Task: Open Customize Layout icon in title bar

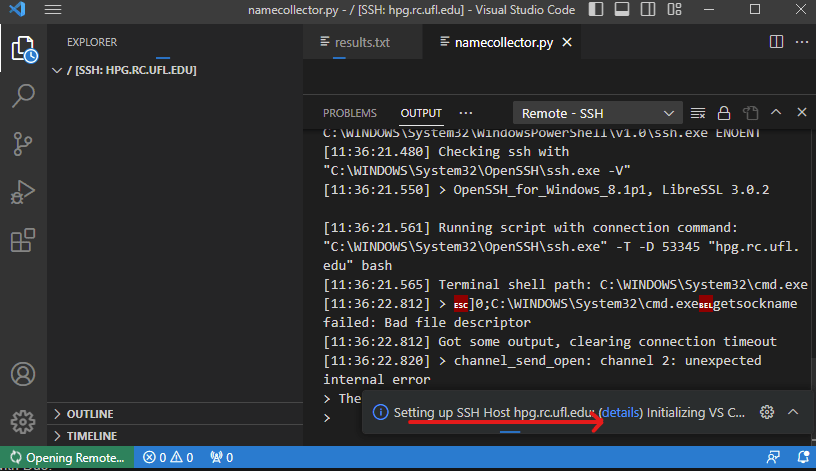Action: click(x=674, y=9)
